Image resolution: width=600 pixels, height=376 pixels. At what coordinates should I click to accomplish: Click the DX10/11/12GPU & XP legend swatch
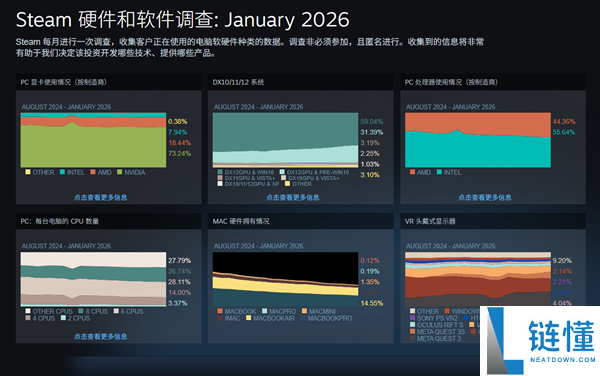220,184
